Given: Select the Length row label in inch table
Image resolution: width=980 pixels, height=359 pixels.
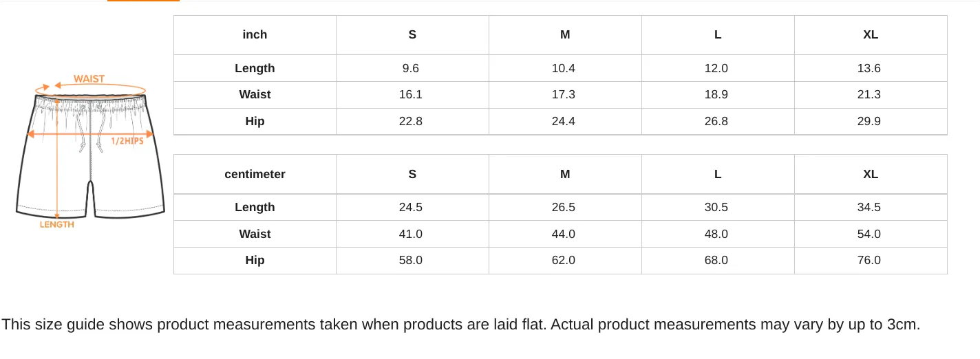Looking at the screenshot, I should (x=255, y=68).
